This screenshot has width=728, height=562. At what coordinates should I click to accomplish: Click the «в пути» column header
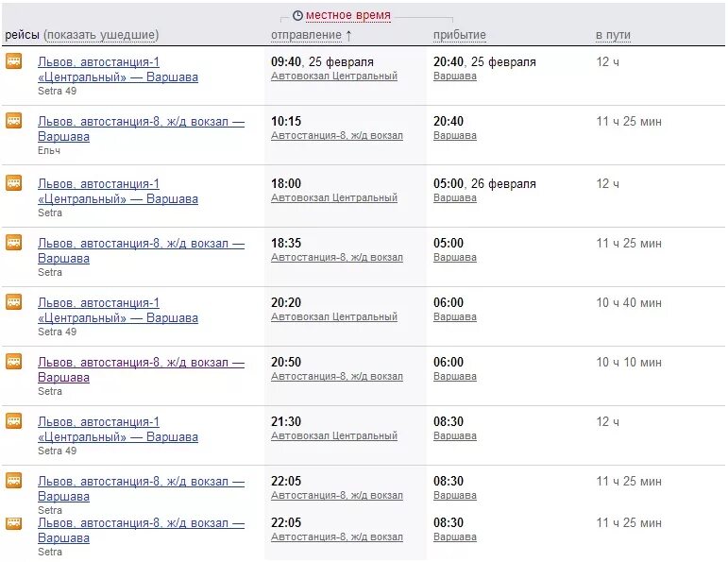pos(613,35)
